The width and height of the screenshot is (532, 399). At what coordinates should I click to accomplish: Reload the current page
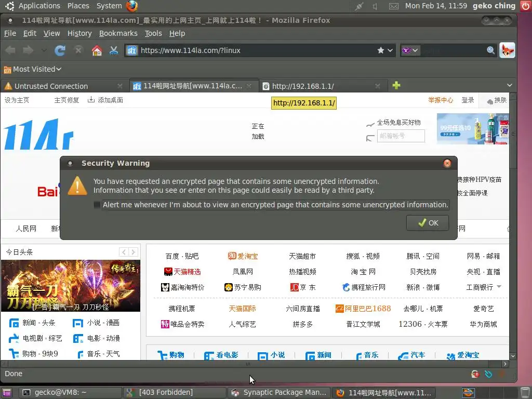click(60, 50)
